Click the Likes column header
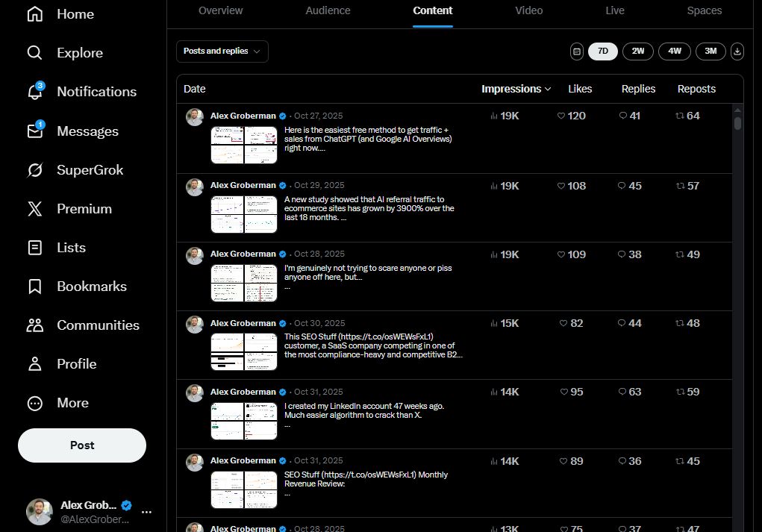The image size is (762, 532). coord(580,89)
